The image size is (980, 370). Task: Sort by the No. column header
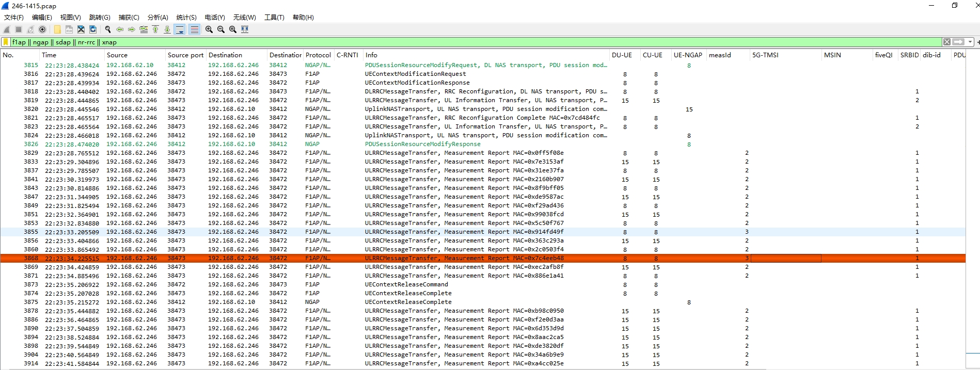[20, 55]
